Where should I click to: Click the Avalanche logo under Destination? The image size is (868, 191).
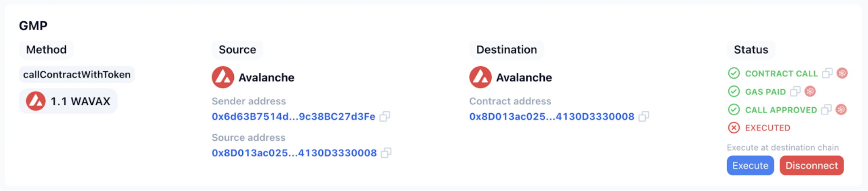(x=480, y=77)
